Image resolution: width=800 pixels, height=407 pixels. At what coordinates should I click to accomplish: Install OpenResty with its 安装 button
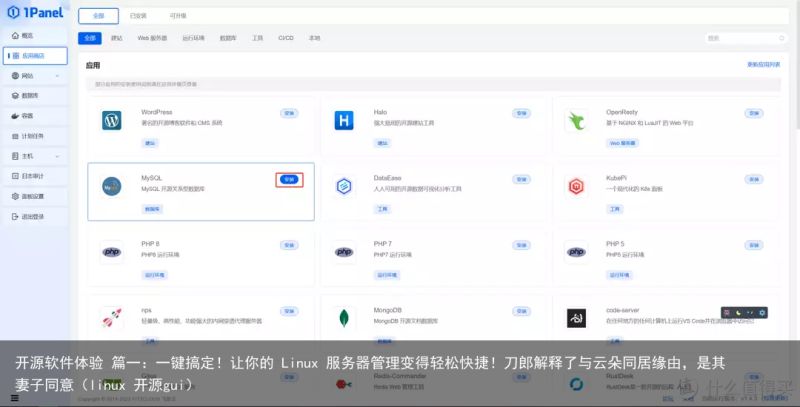(x=754, y=113)
